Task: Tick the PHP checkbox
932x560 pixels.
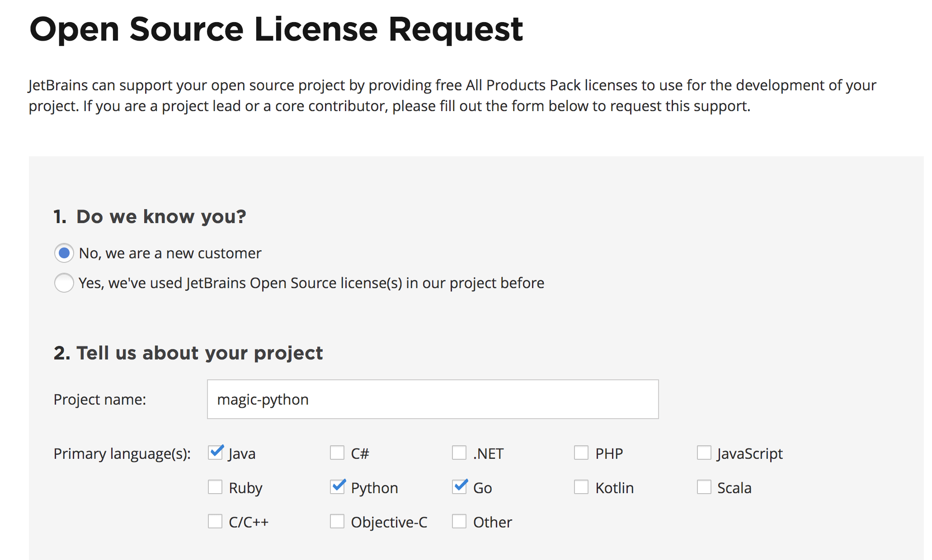Action: point(581,453)
